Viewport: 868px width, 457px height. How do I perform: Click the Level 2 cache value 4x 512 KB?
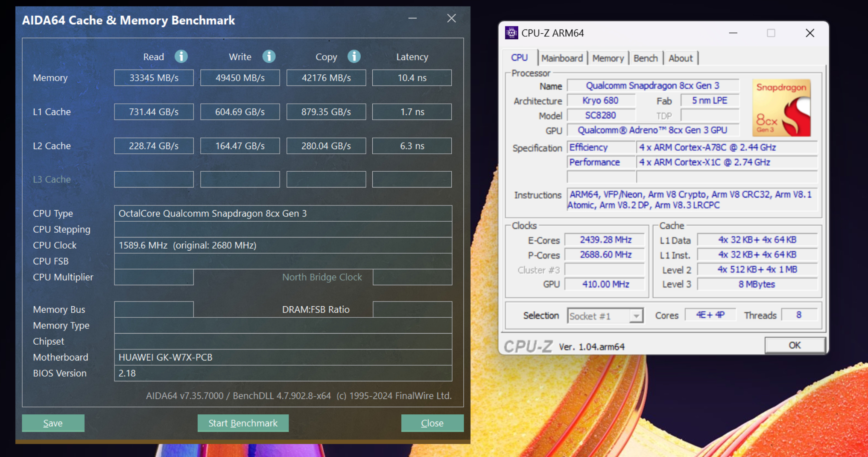[757, 270]
